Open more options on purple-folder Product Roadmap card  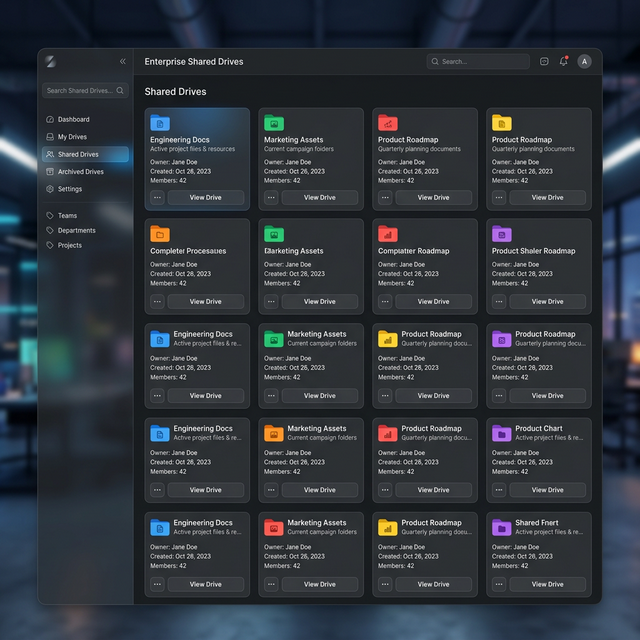point(499,396)
